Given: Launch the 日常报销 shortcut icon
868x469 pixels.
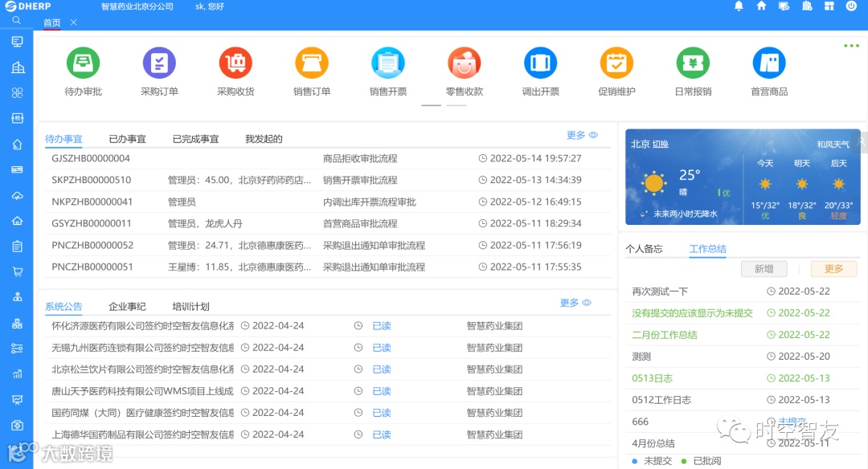Looking at the screenshot, I should [693, 63].
